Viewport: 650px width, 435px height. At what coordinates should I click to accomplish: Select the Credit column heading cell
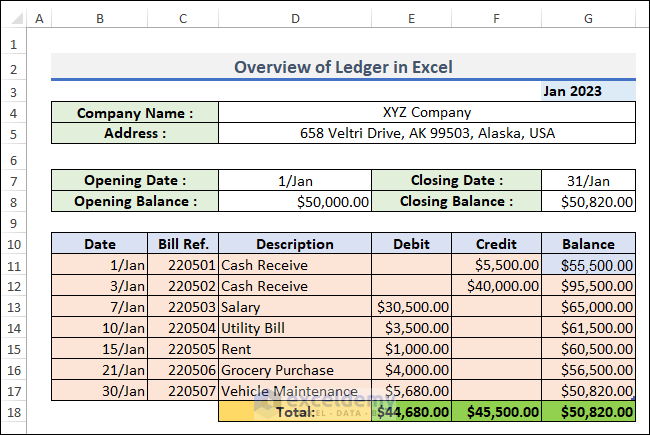coord(496,244)
